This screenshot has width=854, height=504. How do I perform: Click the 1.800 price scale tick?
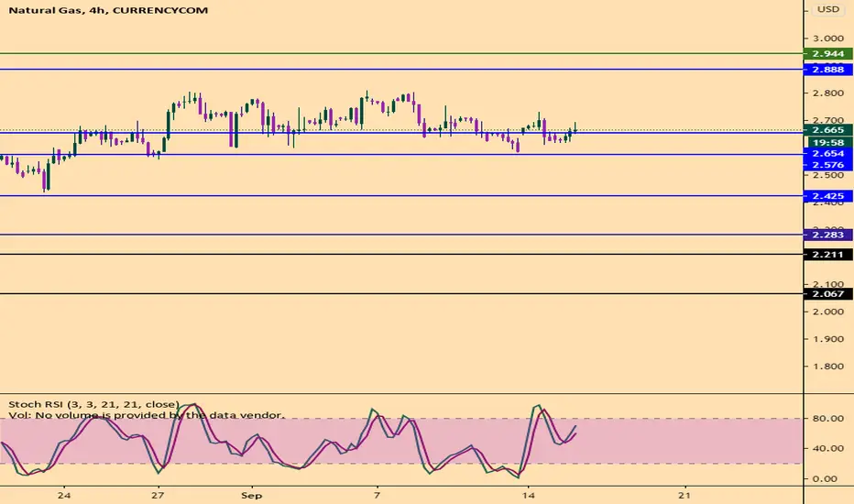827,367
